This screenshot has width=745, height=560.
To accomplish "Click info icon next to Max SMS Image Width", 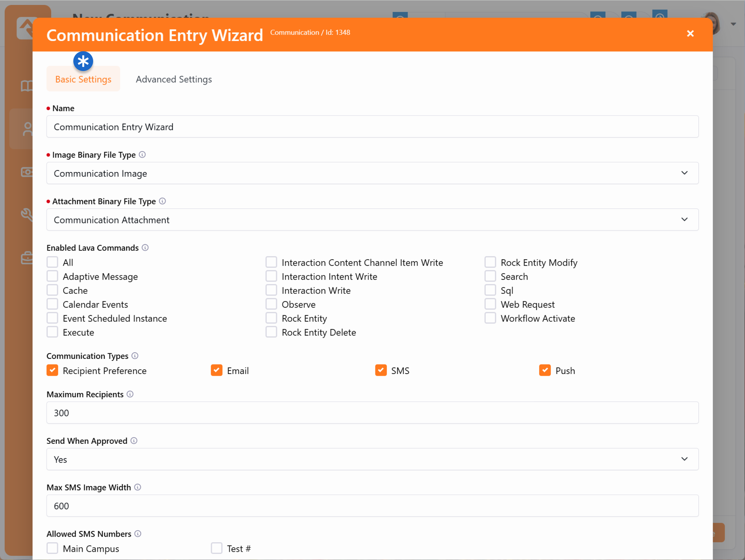I will tap(137, 487).
